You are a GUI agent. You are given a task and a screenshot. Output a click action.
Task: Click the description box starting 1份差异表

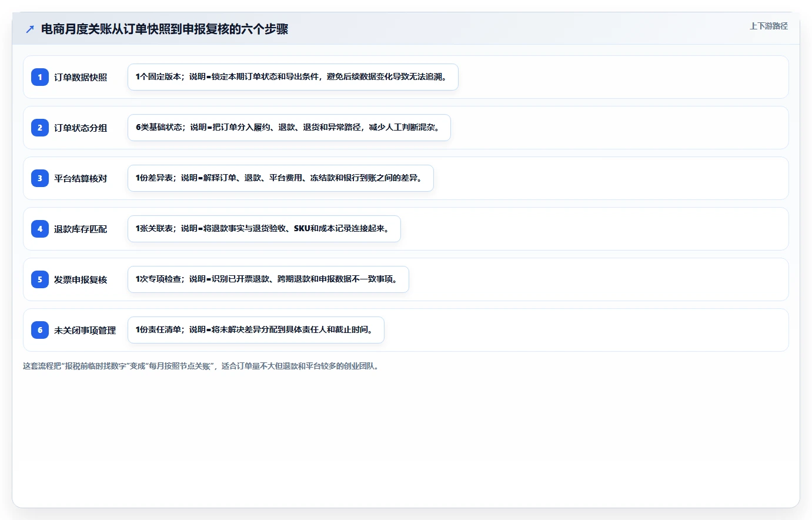(x=280, y=178)
